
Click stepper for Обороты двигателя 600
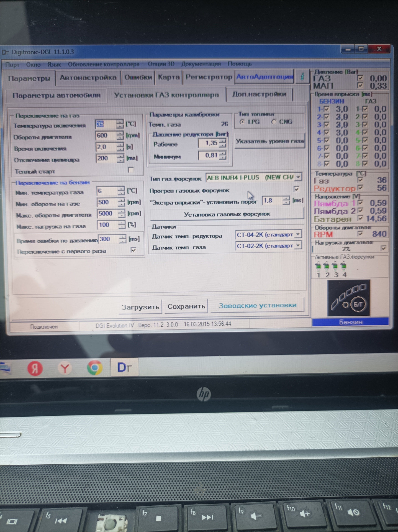(x=120, y=135)
